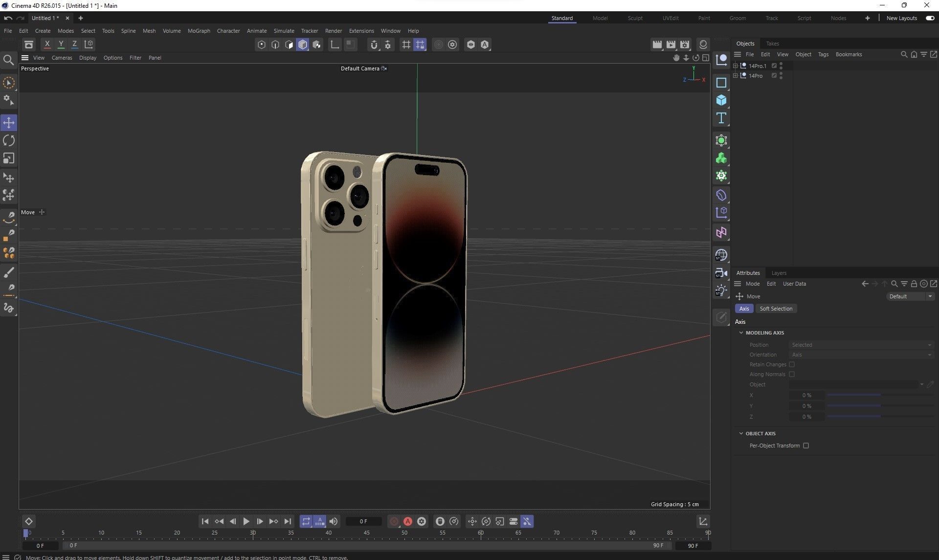Collapse the MODELING AXIS section
This screenshot has height=560, width=939.
click(741, 333)
